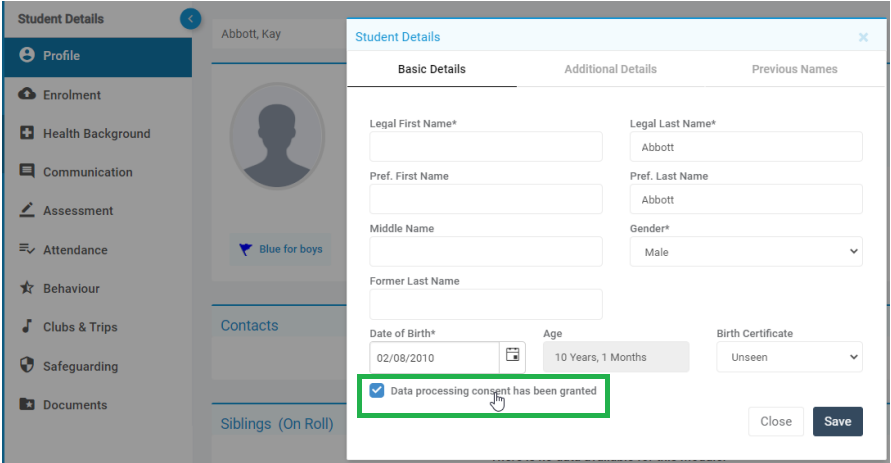Screen dimensions: 891x463
Task: Click the Enrolment cloud icon
Action: pos(27,94)
